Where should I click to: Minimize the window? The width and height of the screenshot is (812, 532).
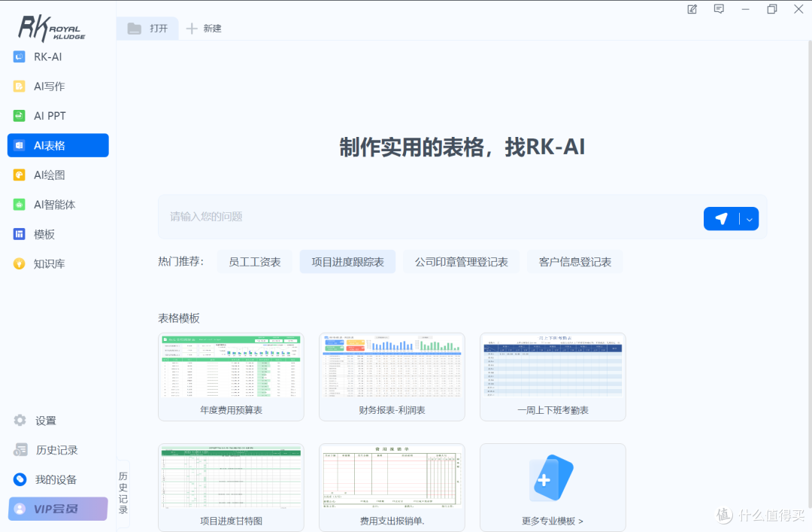[x=746, y=9]
